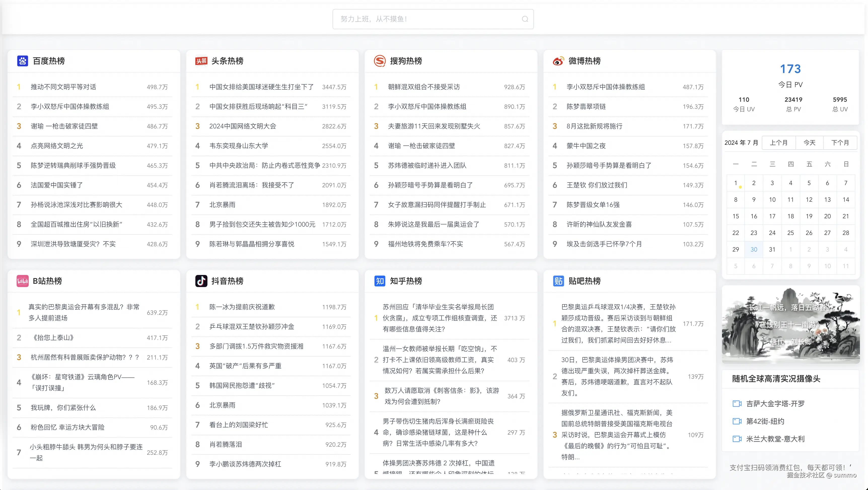
Task: Click the search magnifier icon
Action: (525, 19)
